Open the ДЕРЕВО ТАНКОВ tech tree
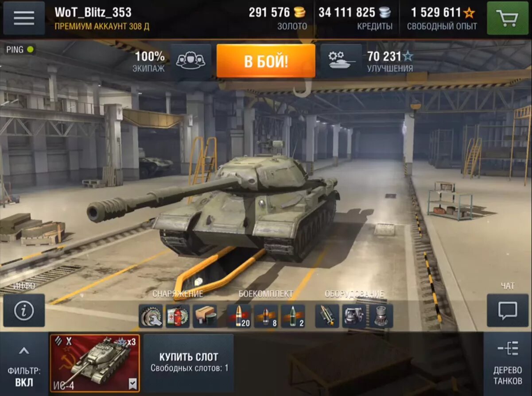 pyautogui.click(x=508, y=364)
